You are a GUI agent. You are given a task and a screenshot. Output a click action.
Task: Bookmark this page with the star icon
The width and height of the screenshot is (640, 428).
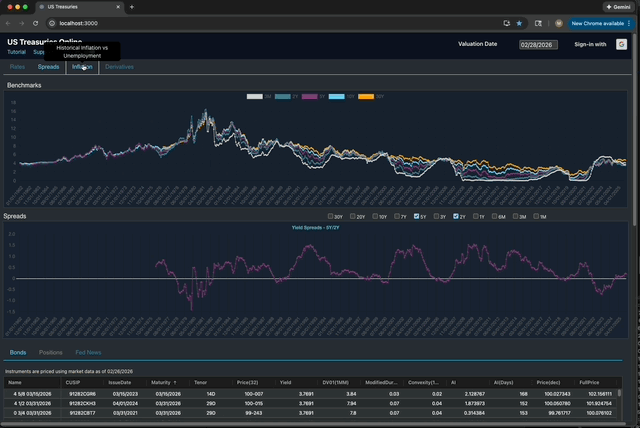519,22
